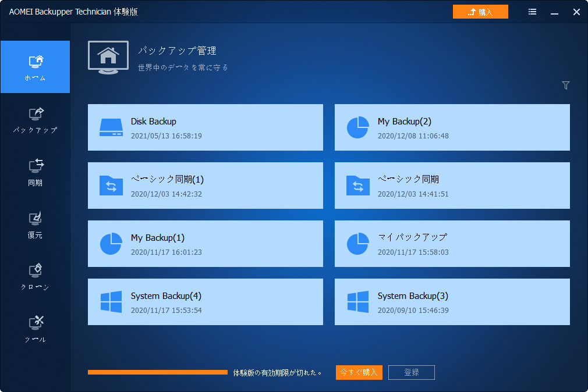Viewport: 588px width, 392px height.
Task: Open the ツール tools sidebar tab
Action: click(x=36, y=329)
